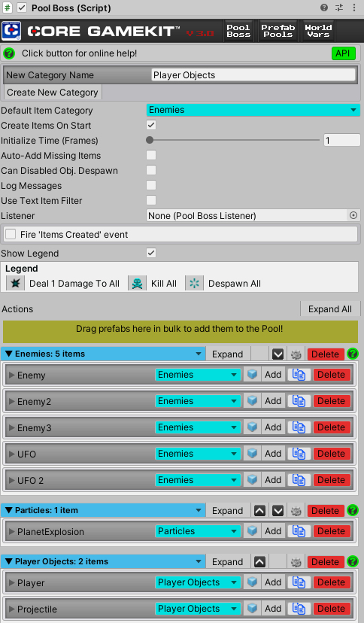Switch to the Prefab Pools tab

point(278,31)
